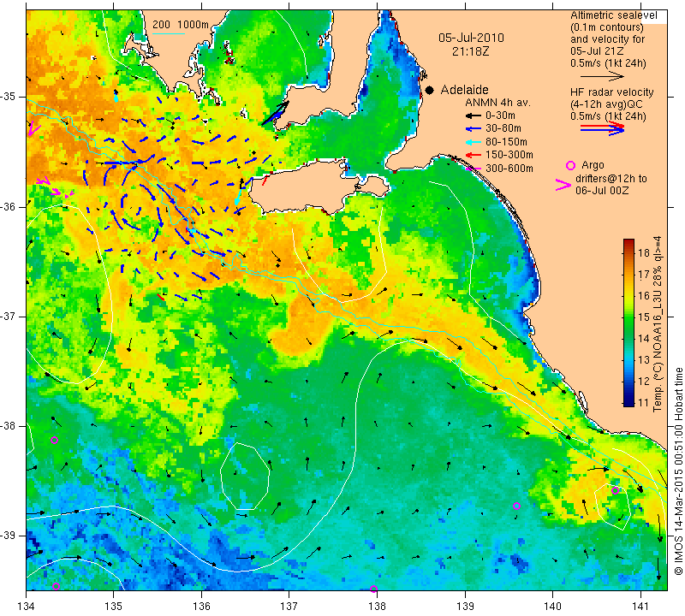Click the Argo float marker near 138 longitude bottom
The width and height of the screenshot is (685, 616).
coord(373,589)
